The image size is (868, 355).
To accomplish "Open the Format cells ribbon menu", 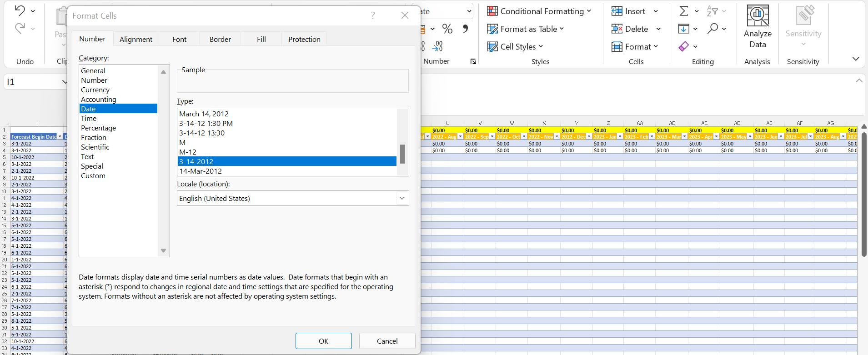I will tap(635, 47).
